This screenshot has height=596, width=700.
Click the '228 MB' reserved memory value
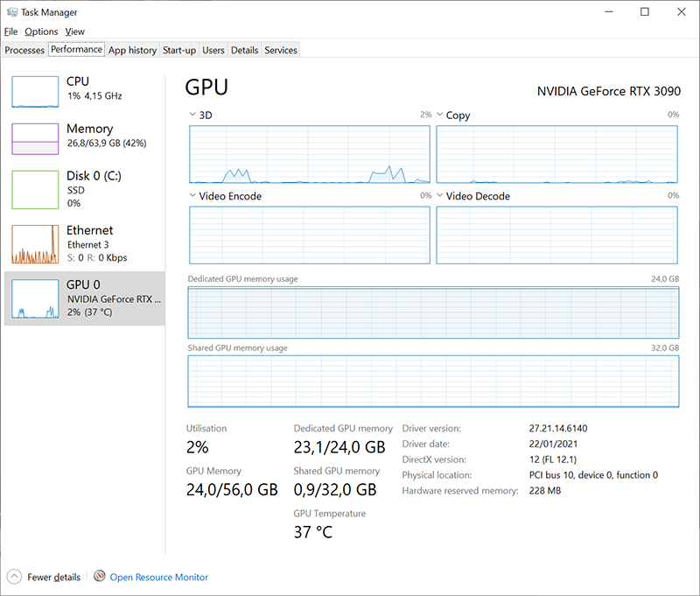(544, 491)
